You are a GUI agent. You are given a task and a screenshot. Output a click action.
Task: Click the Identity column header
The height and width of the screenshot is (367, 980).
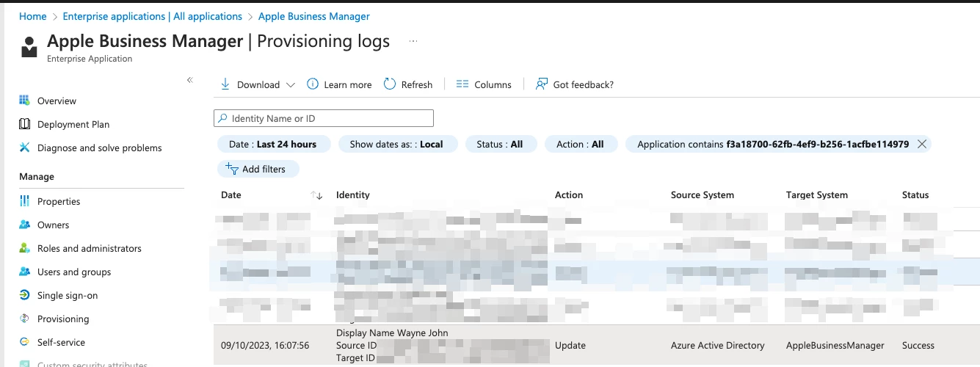point(353,195)
